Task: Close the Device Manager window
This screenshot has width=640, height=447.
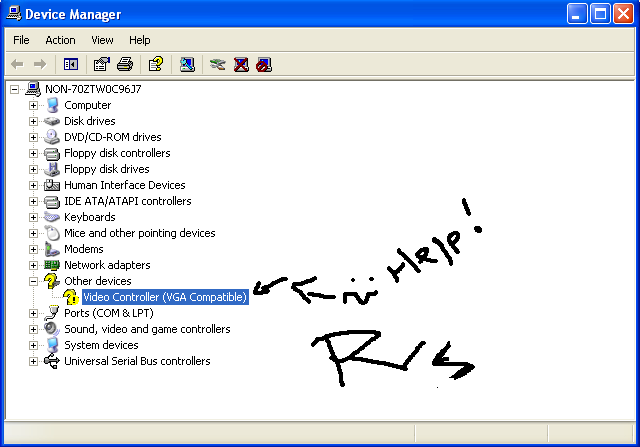Action: pyautogui.click(x=624, y=14)
